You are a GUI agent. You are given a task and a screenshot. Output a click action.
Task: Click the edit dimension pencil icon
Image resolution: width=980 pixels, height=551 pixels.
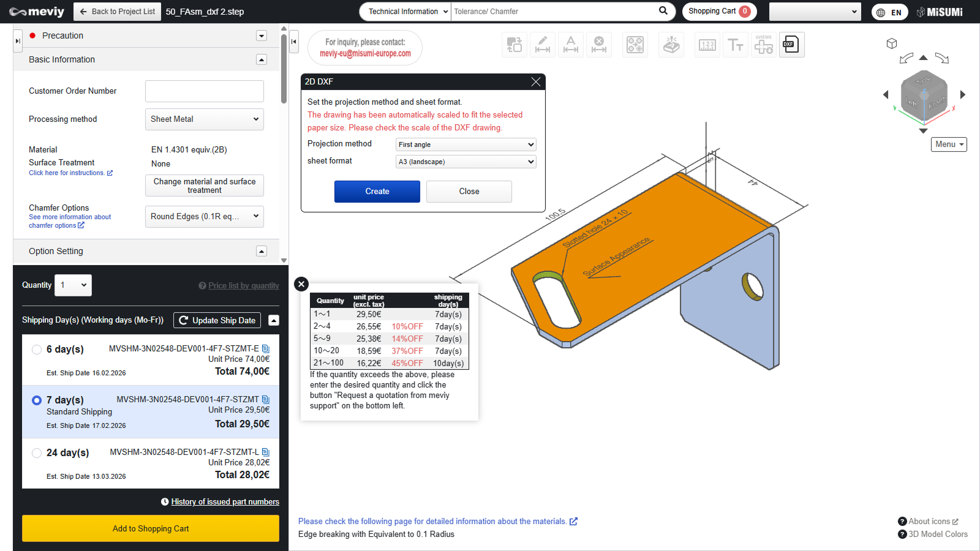coord(543,45)
